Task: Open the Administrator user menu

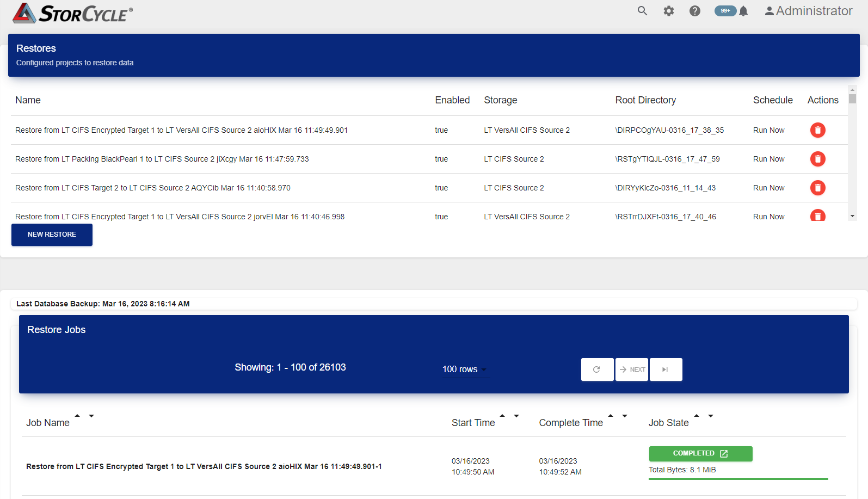Action: pyautogui.click(x=809, y=11)
